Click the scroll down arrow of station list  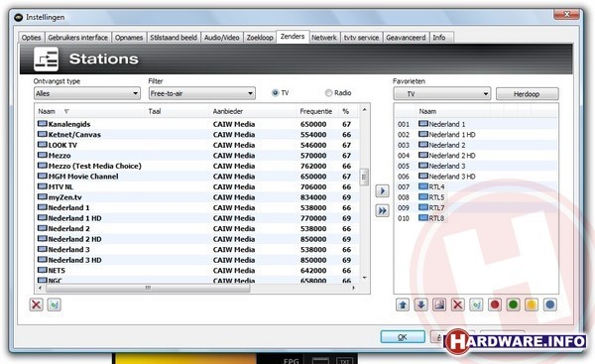tap(364, 279)
